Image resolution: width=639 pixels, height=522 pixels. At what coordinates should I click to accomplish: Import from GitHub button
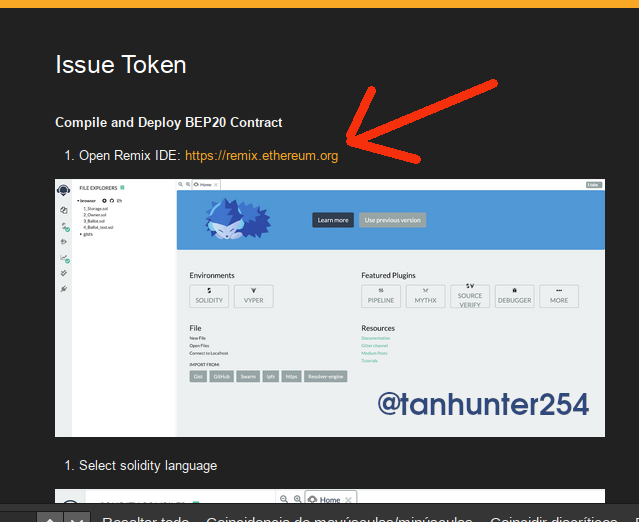(x=222, y=377)
